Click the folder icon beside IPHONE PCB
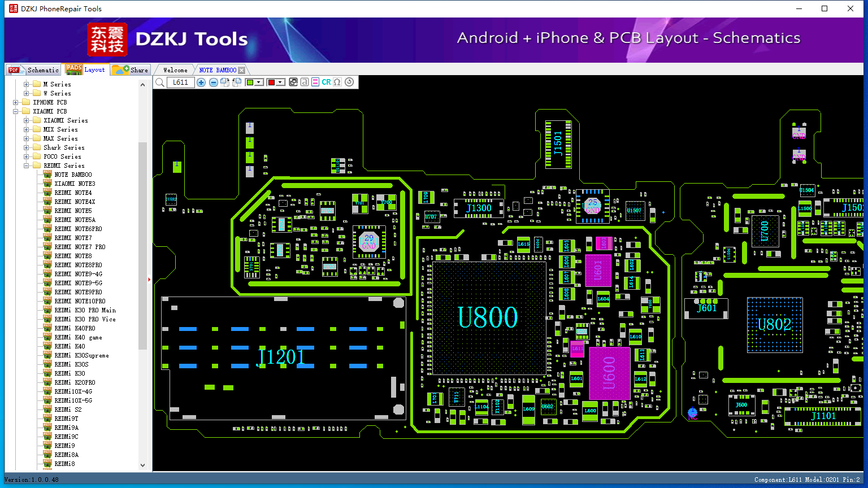Image resolution: width=868 pixels, height=488 pixels. (x=26, y=102)
